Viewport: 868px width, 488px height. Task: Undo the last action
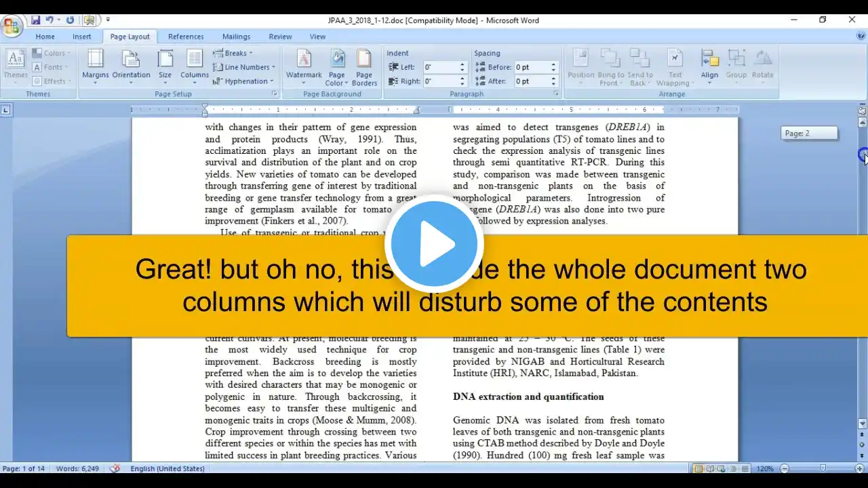coord(49,20)
